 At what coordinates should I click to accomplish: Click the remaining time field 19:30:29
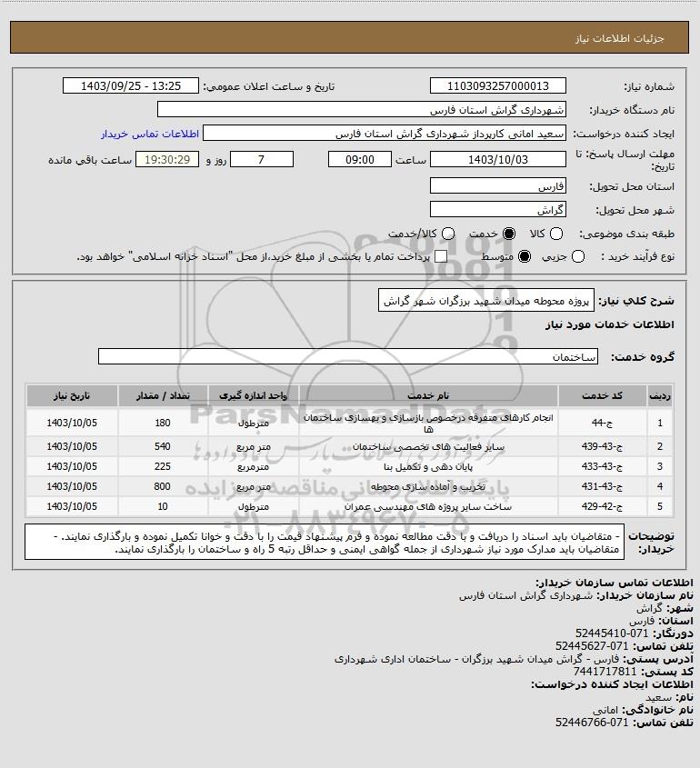(x=167, y=160)
